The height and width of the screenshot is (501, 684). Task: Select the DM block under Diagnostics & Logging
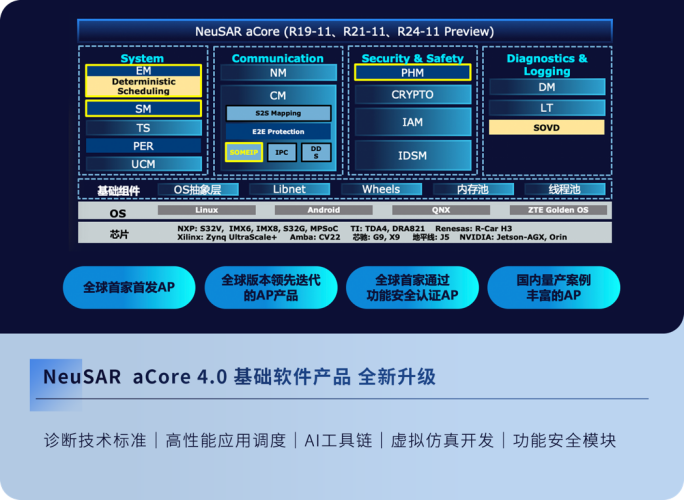(x=546, y=88)
